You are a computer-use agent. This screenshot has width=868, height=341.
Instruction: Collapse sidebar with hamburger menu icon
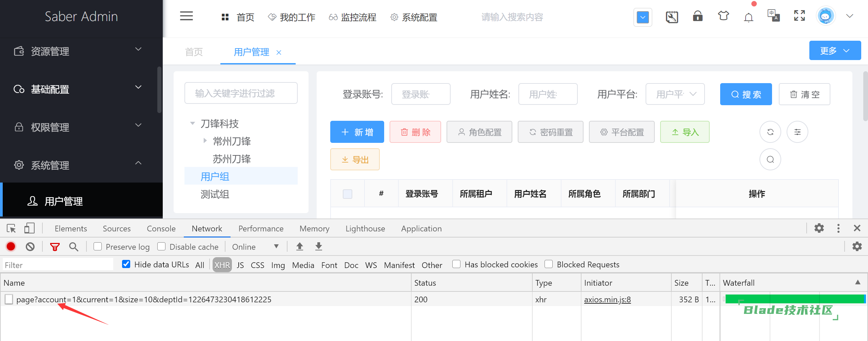tap(186, 16)
